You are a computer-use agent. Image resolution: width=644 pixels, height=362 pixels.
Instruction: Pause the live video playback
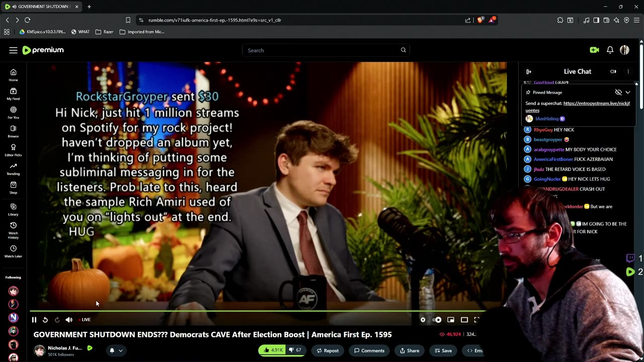pyautogui.click(x=34, y=320)
